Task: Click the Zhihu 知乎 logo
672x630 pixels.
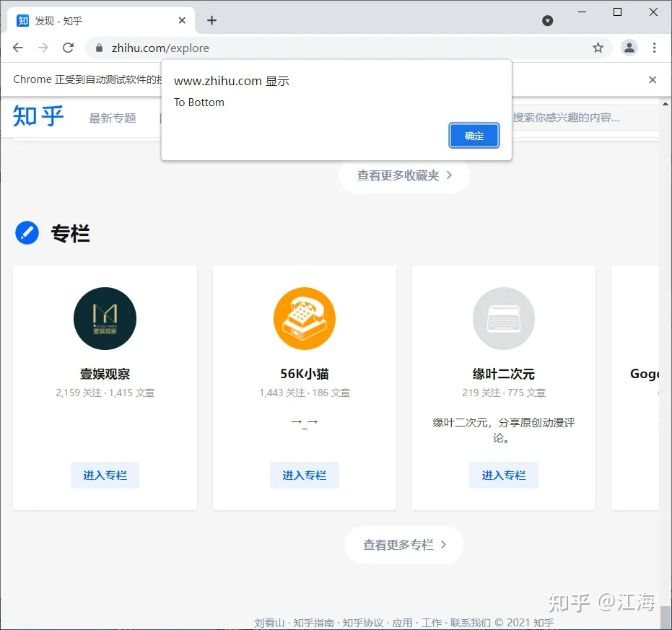Action: tap(38, 116)
